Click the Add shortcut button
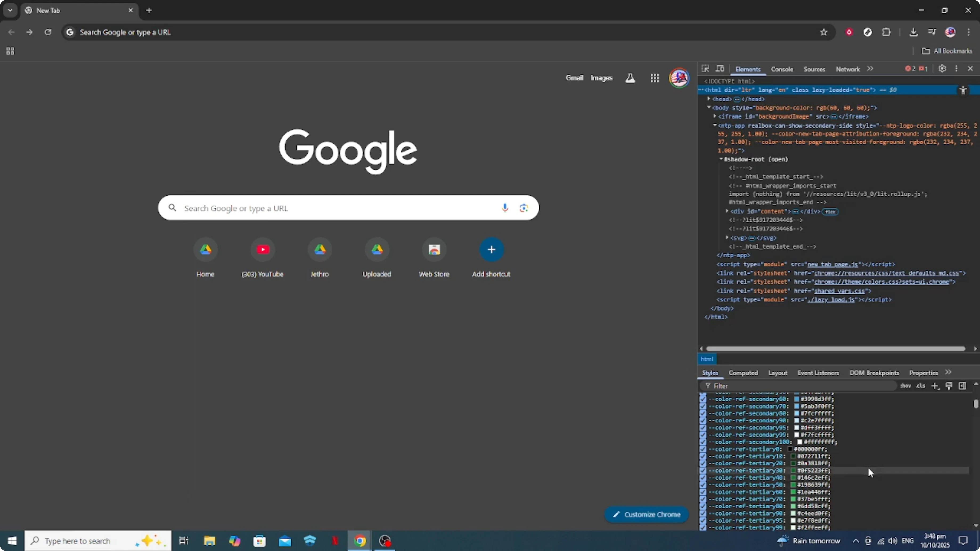 point(491,258)
